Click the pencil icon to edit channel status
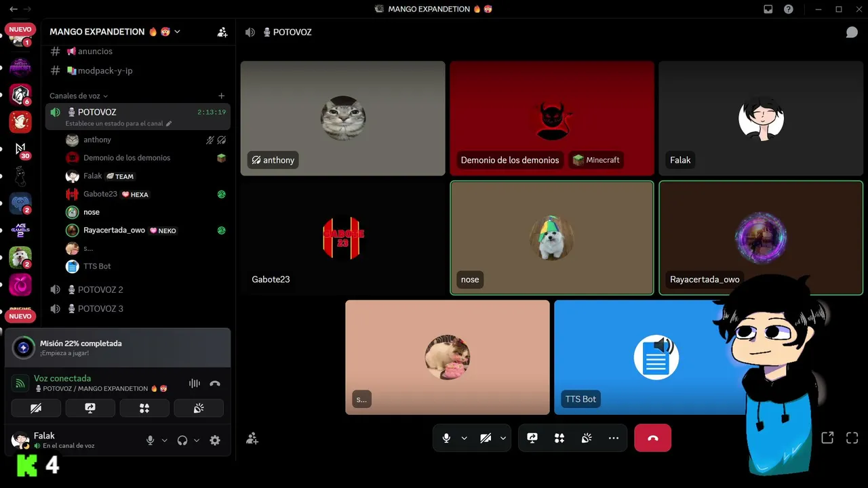This screenshot has width=868, height=488. [169, 124]
